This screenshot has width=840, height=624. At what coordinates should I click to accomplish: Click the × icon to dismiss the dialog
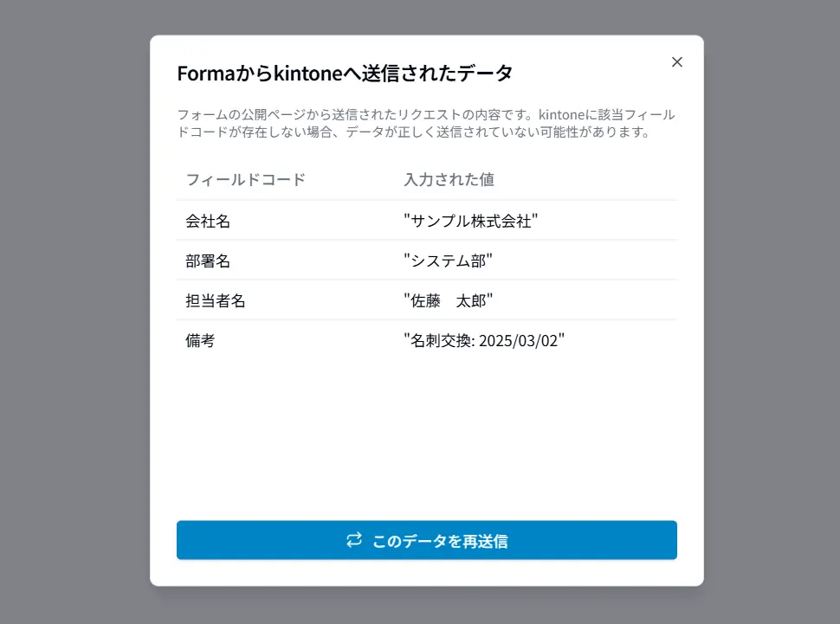(x=677, y=62)
